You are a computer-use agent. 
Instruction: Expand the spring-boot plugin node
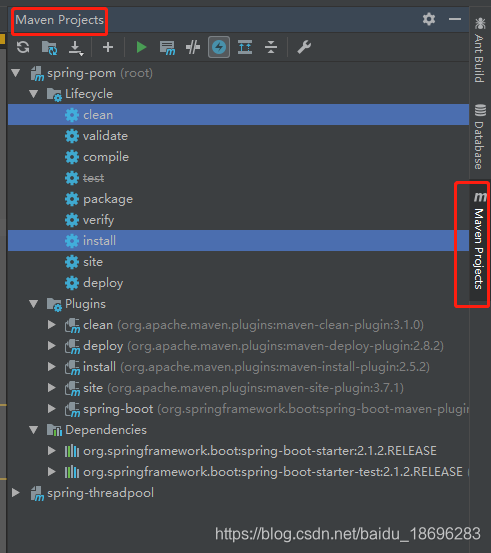tap(52, 409)
